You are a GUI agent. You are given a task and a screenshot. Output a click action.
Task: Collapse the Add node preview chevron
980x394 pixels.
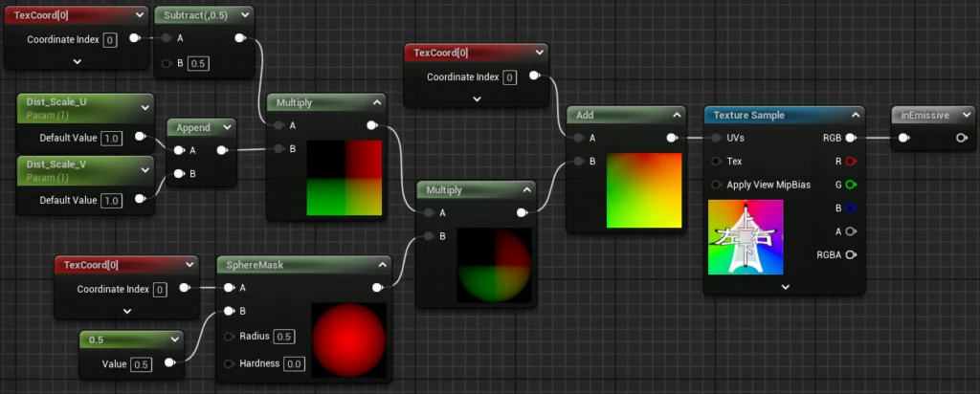[x=678, y=115]
